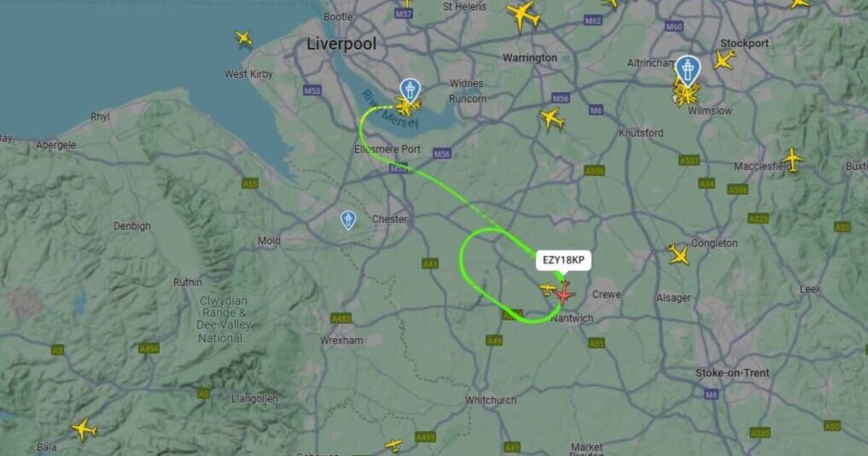Select the aircraft west of Congleton
The width and height of the screenshot is (868, 456).
[x=678, y=254]
